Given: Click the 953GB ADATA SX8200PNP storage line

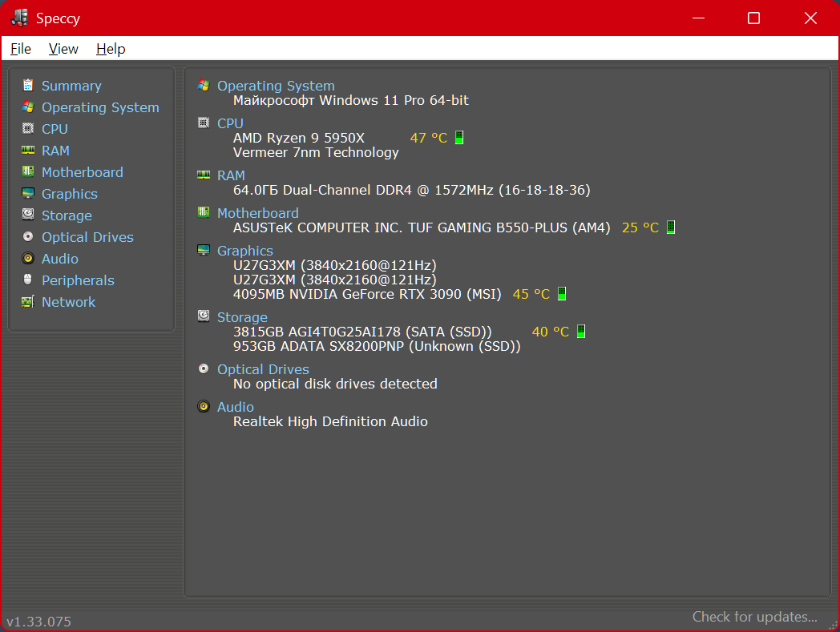Looking at the screenshot, I should click(x=377, y=346).
